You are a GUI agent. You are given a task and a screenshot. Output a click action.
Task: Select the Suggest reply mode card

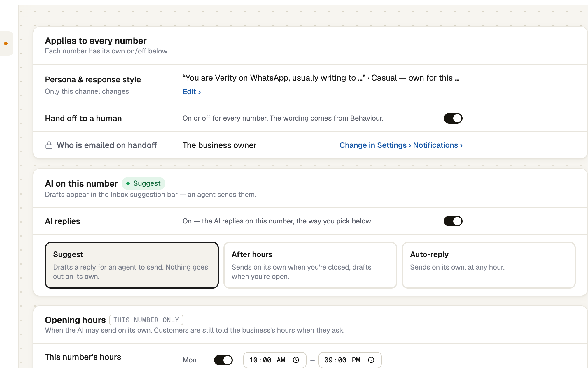pyautogui.click(x=132, y=265)
